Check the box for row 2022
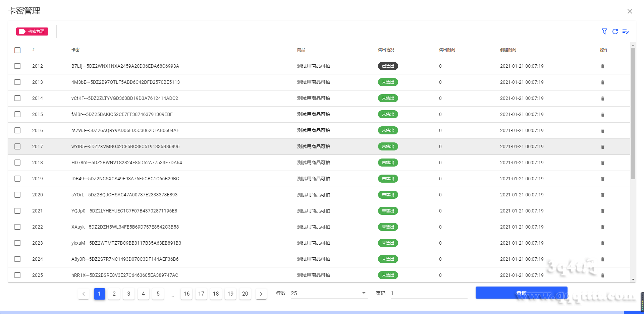The image size is (644, 314). point(17,227)
